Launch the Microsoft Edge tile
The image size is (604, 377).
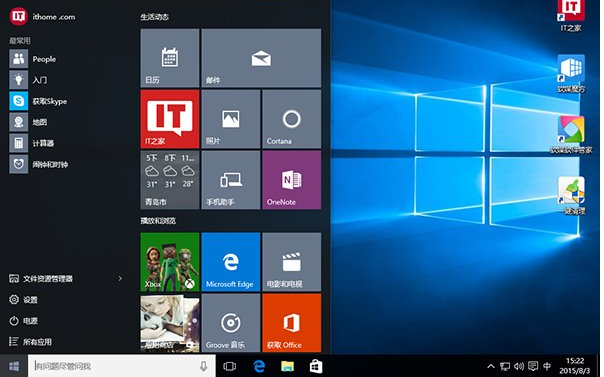231,262
